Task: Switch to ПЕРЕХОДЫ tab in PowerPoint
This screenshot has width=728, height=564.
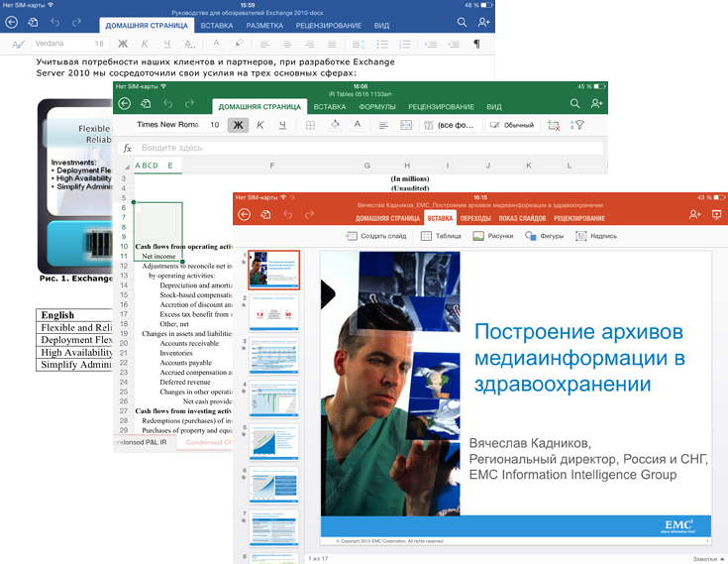Action: click(x=475, y=218)
